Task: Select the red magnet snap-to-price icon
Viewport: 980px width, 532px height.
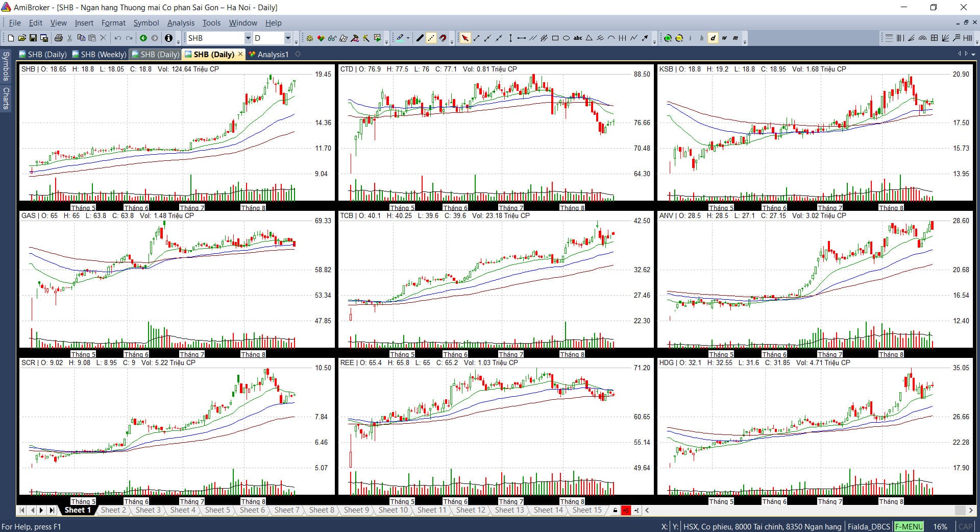Action: pos(443,38)
